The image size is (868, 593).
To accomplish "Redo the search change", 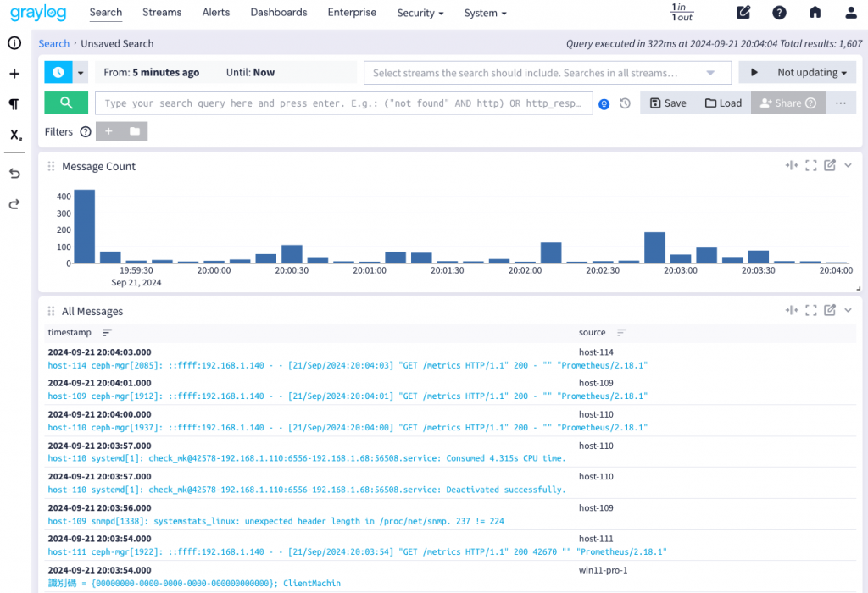I will point(14,204).
